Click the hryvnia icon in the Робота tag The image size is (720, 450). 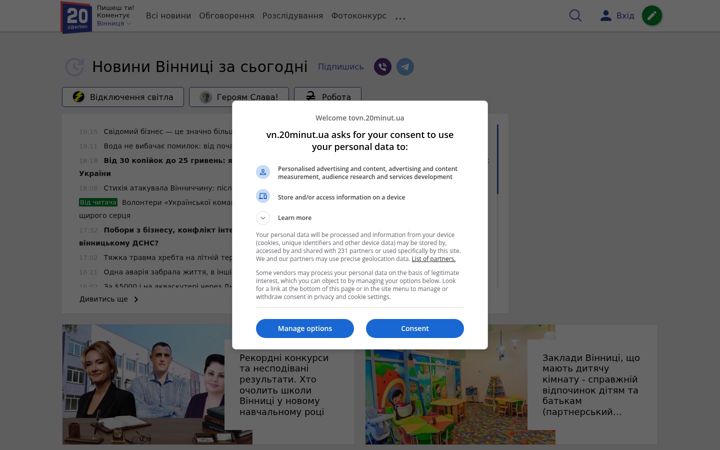pyautogui.click(x=310, y=96)
